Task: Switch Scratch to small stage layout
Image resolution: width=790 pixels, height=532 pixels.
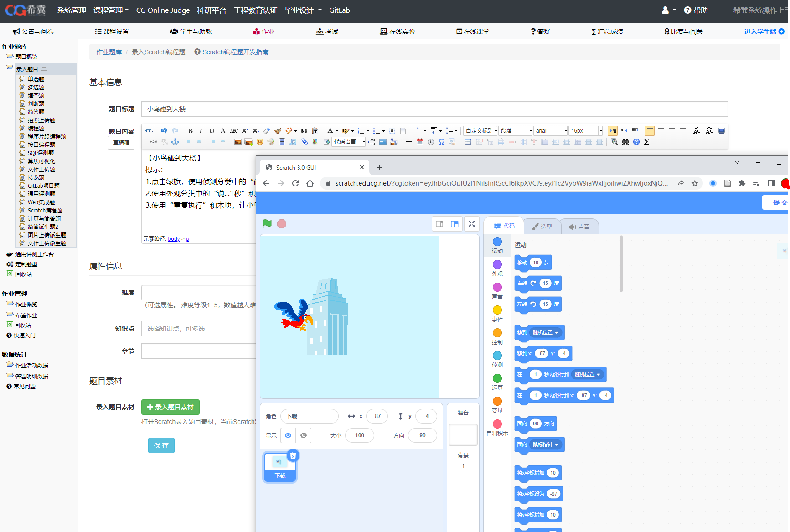Action: point(439,224)
